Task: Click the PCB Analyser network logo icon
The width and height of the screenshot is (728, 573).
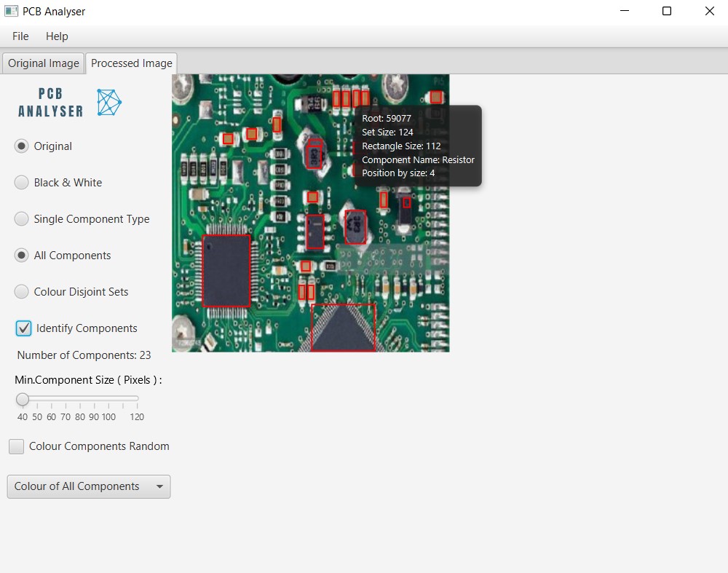Action: coord(109,102)
